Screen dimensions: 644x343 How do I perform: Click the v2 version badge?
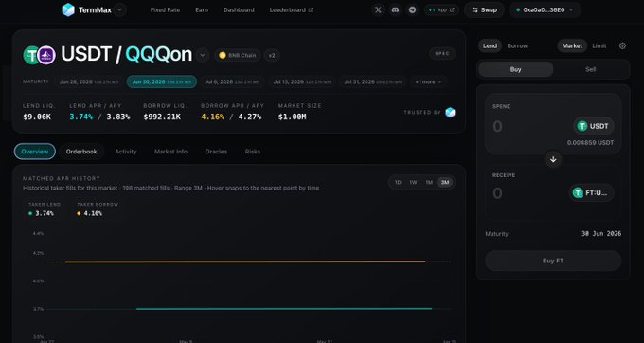272,55
